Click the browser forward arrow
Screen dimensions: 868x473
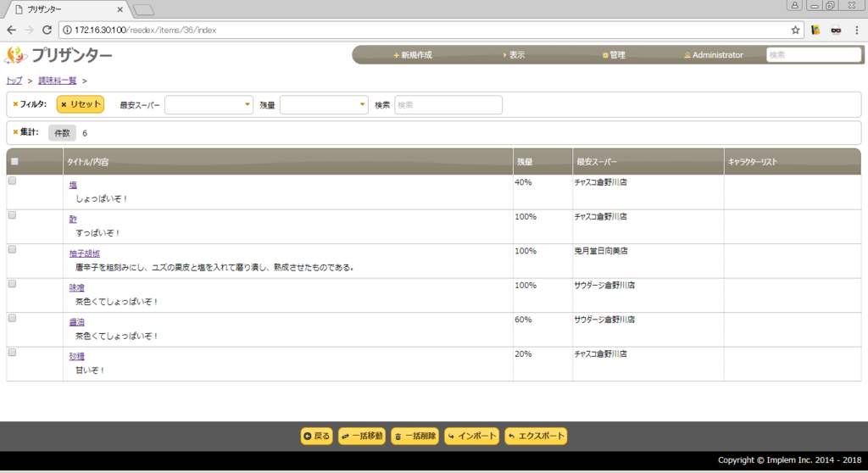[x=30, y=30]
